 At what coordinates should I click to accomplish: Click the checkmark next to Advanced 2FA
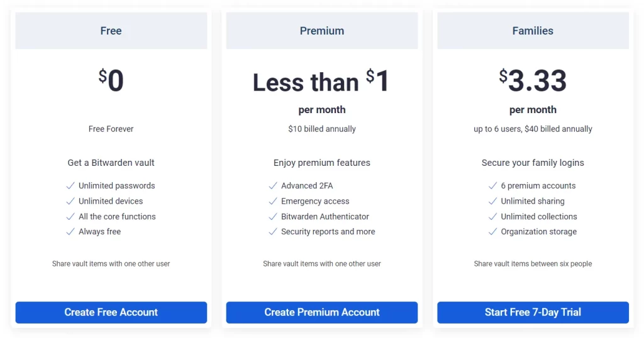(273, 186)
